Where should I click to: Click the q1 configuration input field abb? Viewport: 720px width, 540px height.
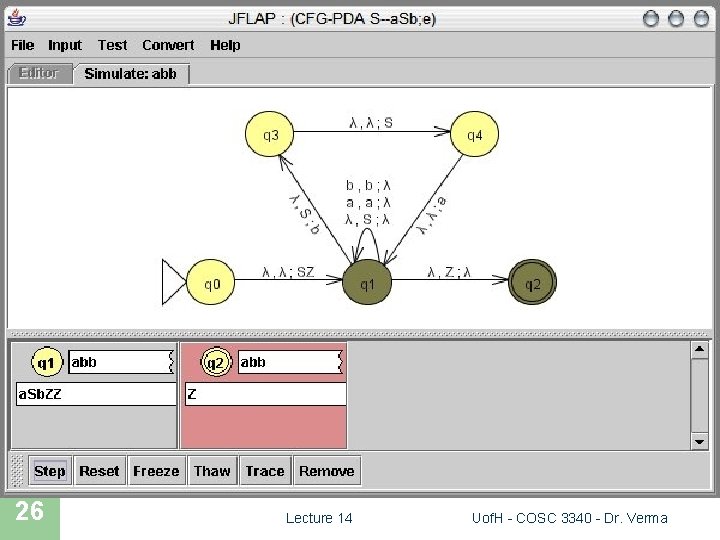(121, 362)
